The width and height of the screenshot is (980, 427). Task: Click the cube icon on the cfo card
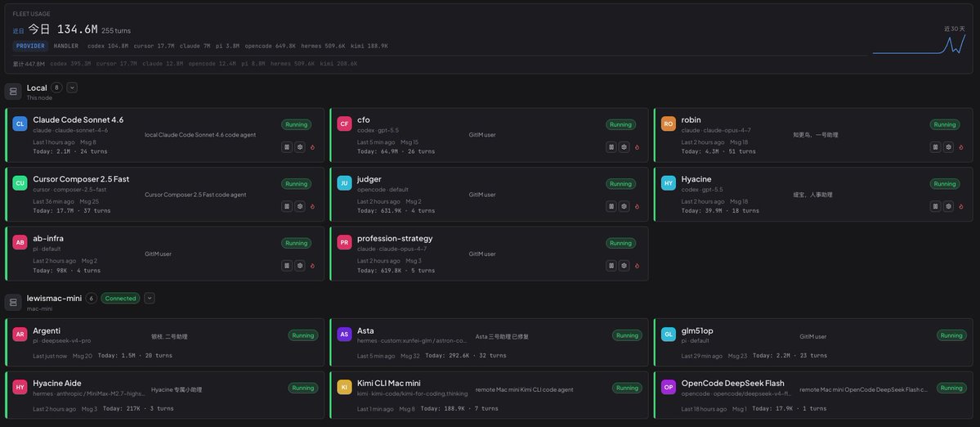pyautogui.click(x=624, y=147)
